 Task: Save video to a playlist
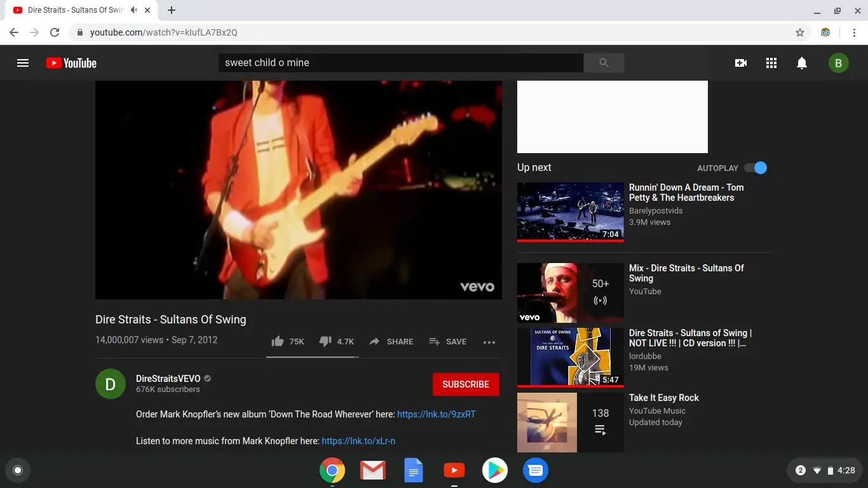(x=448, y=341)
